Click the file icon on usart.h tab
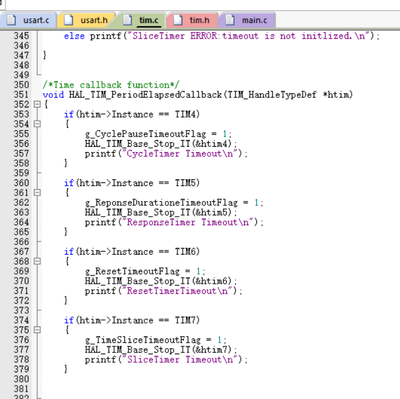 69,20
